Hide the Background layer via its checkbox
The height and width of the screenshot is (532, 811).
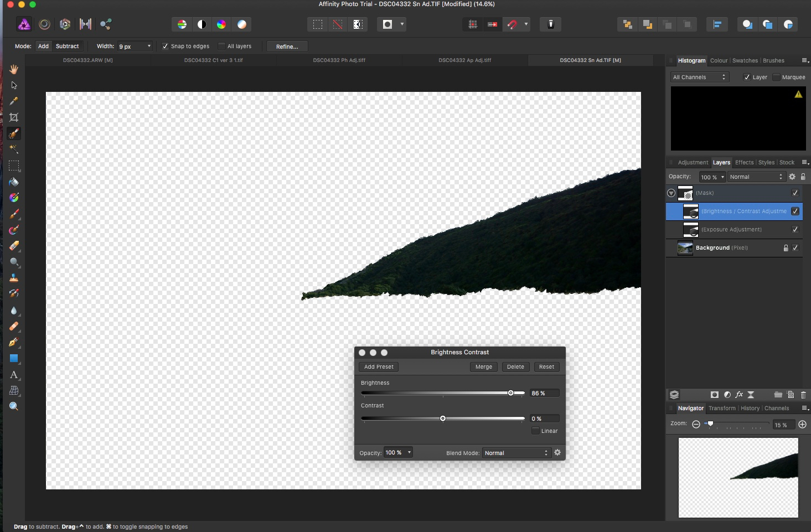point(795,248)
